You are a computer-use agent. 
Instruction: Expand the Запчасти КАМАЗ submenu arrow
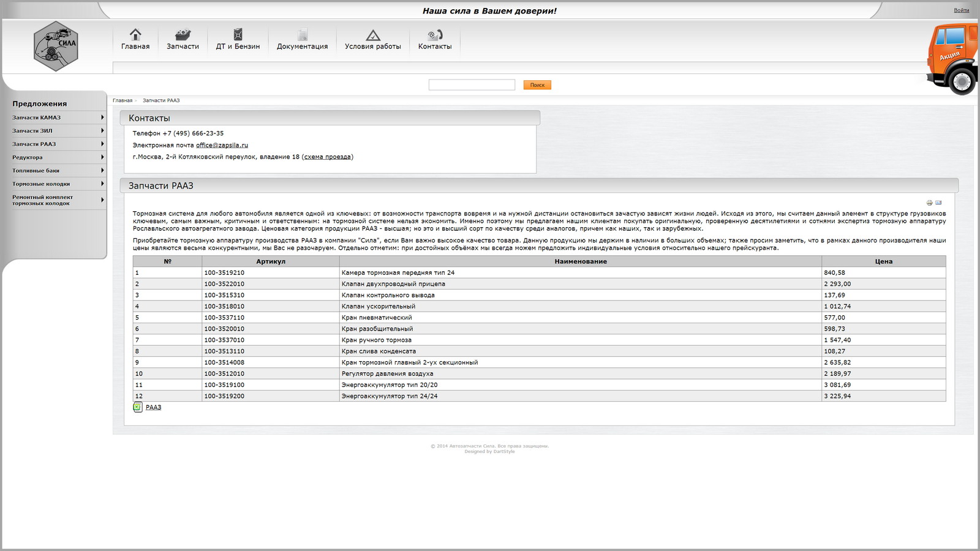pyautogui.click(x=102, y=118)
